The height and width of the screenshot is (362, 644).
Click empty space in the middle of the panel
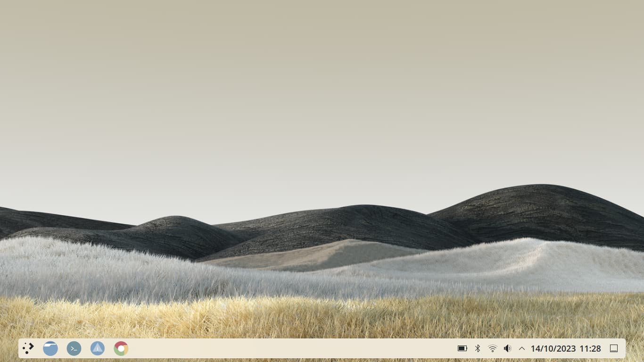(292, 348)
